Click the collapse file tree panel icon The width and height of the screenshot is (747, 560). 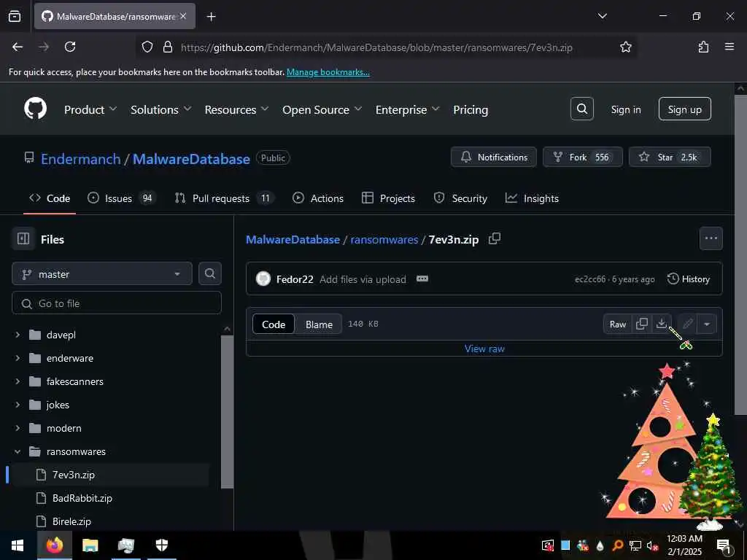tap(23, 238)
